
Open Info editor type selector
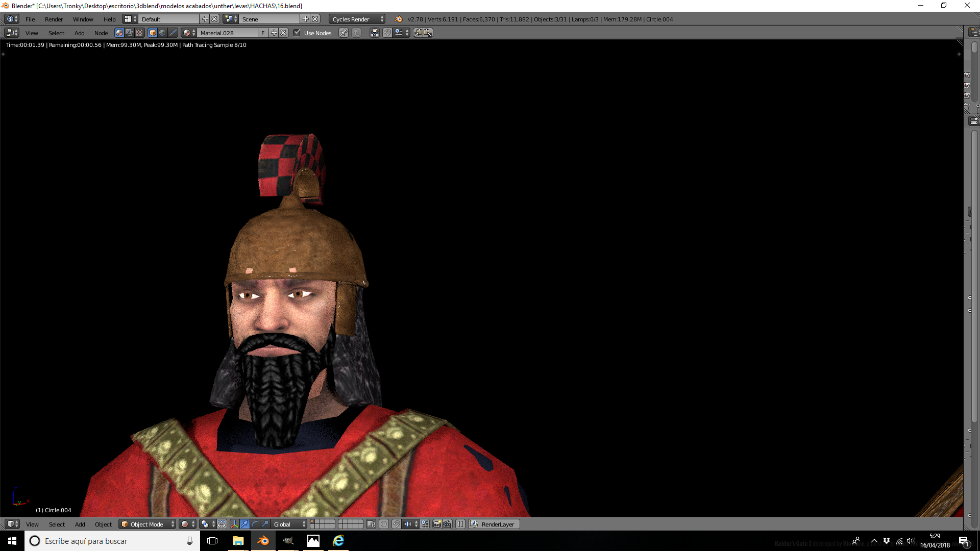tap(12, 19)
